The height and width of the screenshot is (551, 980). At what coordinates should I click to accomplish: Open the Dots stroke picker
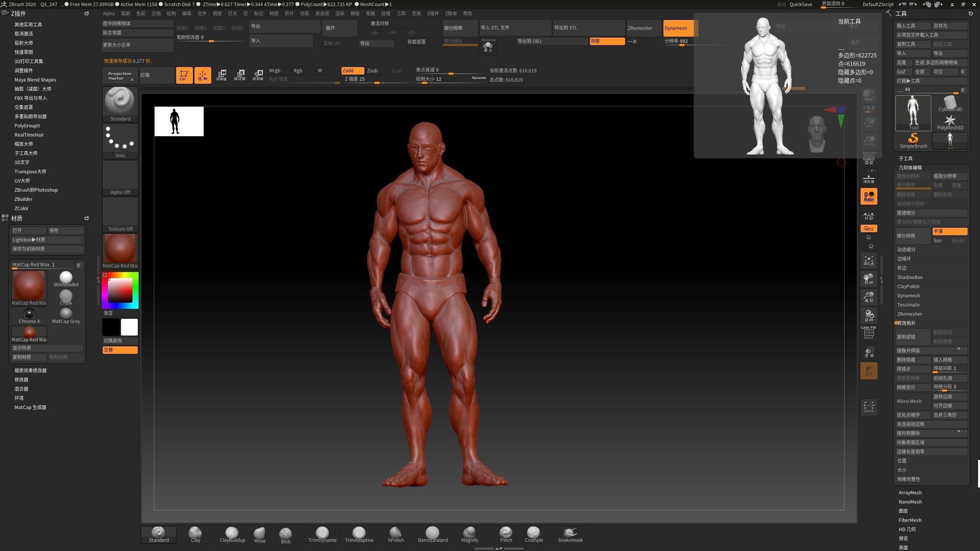pyautogui.click(x=120, y=140)
